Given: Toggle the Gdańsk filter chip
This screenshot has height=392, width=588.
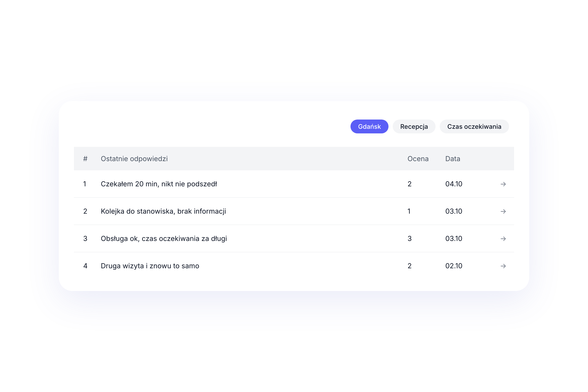Looking at the screenshot, I should click(x=369, y=126).
